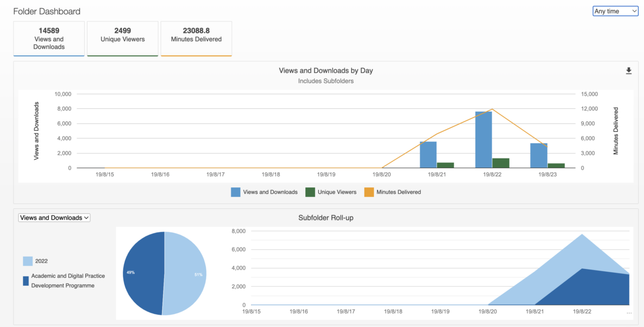Toggle Unique Viewers green legend swatch
The width and height of the screenshot is (644, 327).
[310, 192]
